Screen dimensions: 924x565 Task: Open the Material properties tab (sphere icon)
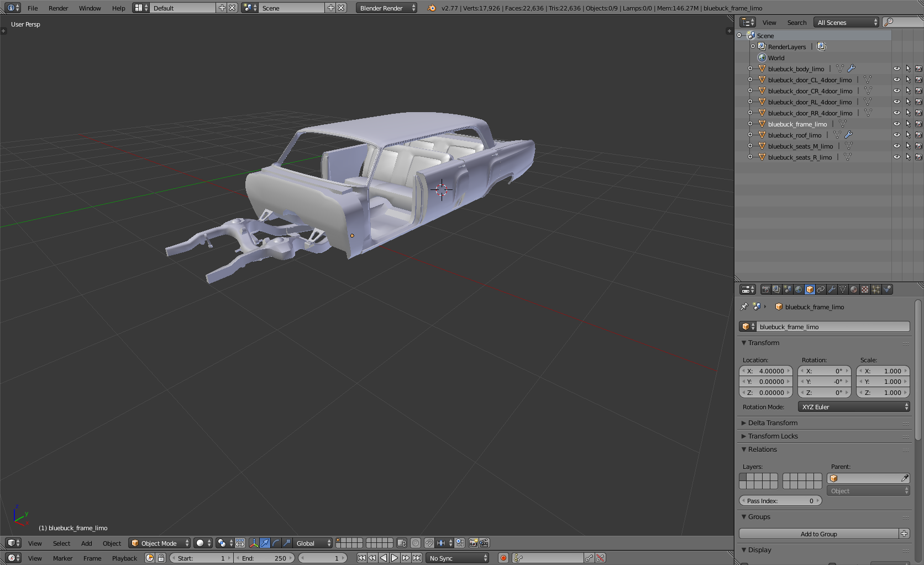point(854,289)
